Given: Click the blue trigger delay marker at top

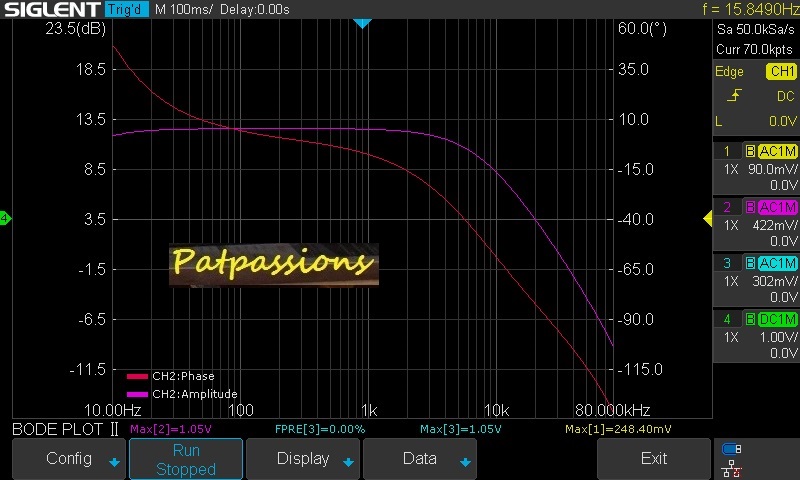Looking at the screenshot, I should tap(363, 23).
